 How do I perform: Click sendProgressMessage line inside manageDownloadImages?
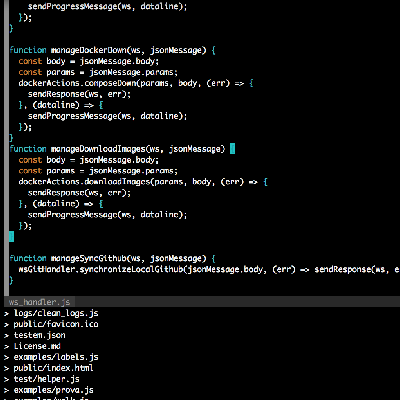pos(107,214)
